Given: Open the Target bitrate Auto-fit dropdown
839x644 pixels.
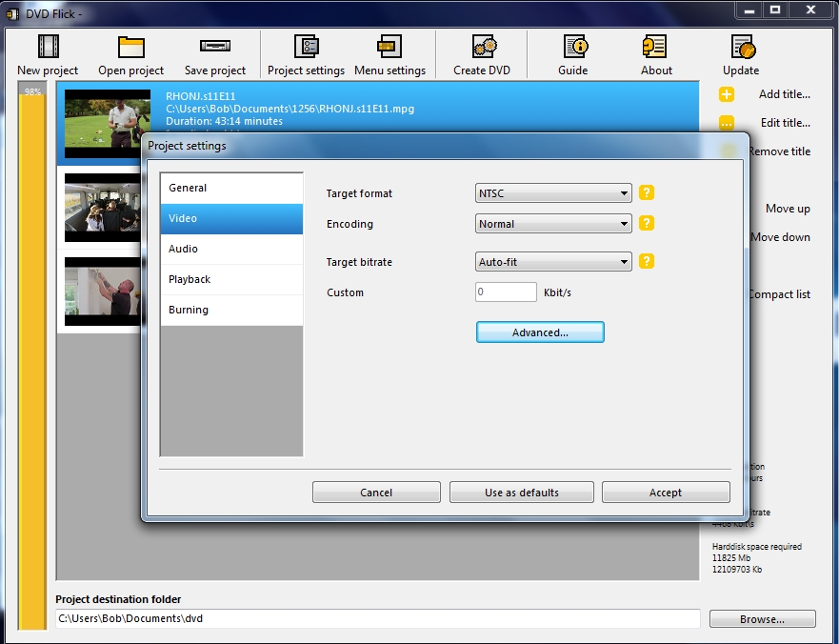Looking at the screenshot, I should (553, 262).
